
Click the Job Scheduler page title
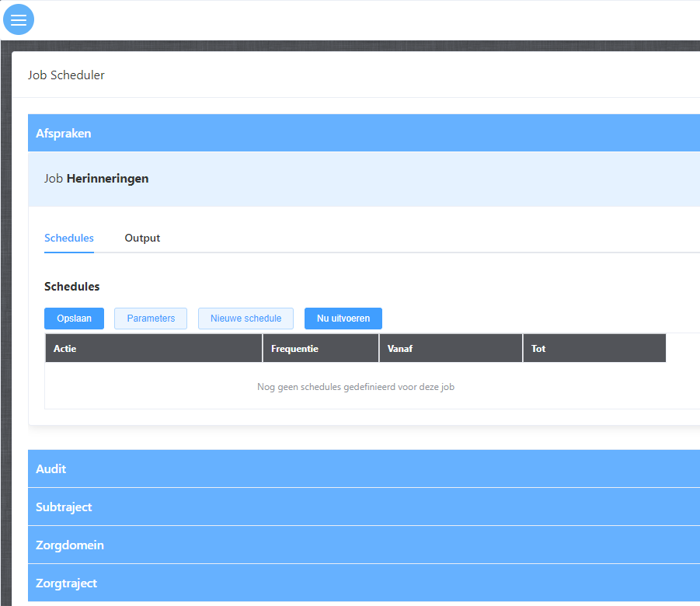(x=66, y=75)
